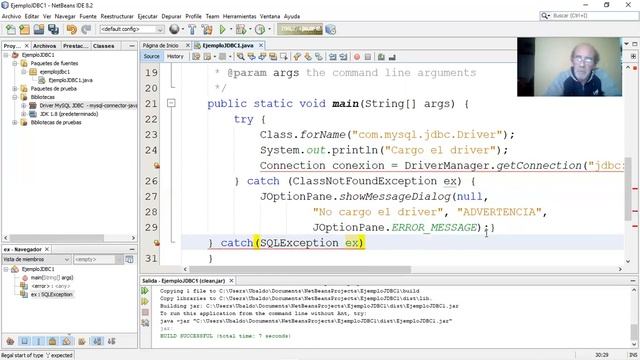640x360 pixels.
Task: Click the Source view button
Action: 151,56
